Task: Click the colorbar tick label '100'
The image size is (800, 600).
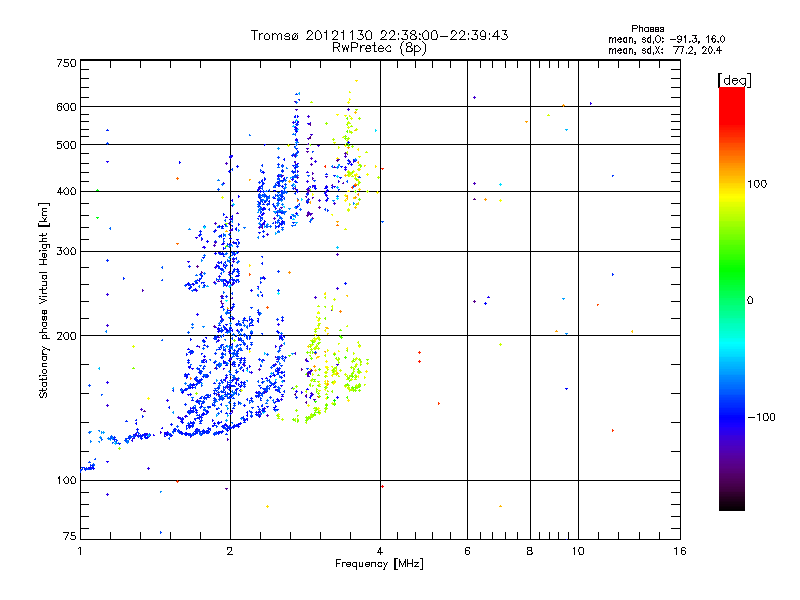Action: [x=757, y=184]
